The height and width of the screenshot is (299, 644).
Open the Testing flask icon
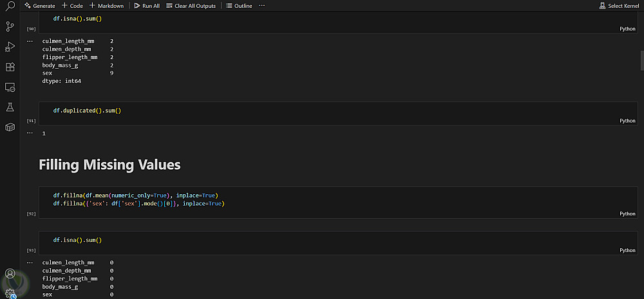(10, 107)
